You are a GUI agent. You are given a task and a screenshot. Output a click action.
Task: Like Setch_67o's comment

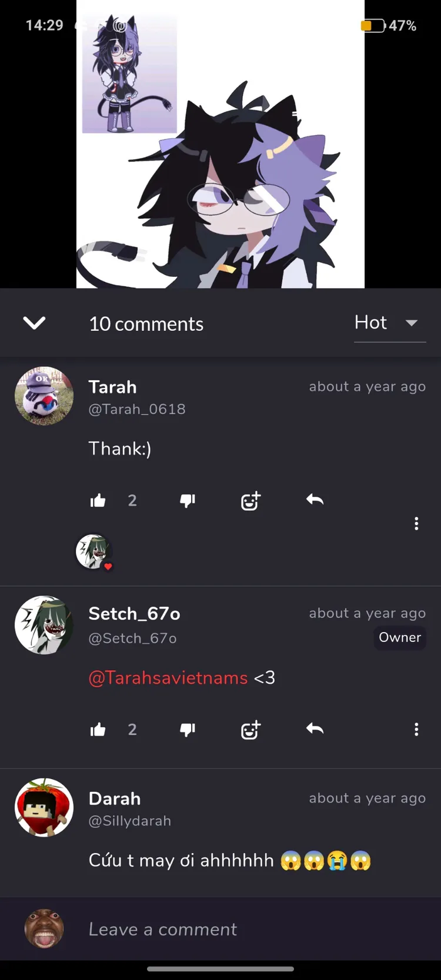tap(98, 730)
